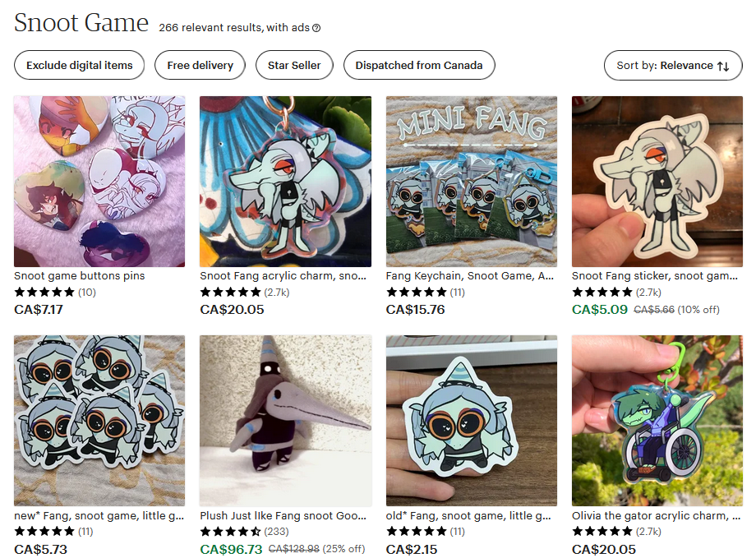Image resolution: width=756 pixels, height=558 pixels.
Task: Select the Snoot Fang sticker photo
Action: click(x=657, y=182)
